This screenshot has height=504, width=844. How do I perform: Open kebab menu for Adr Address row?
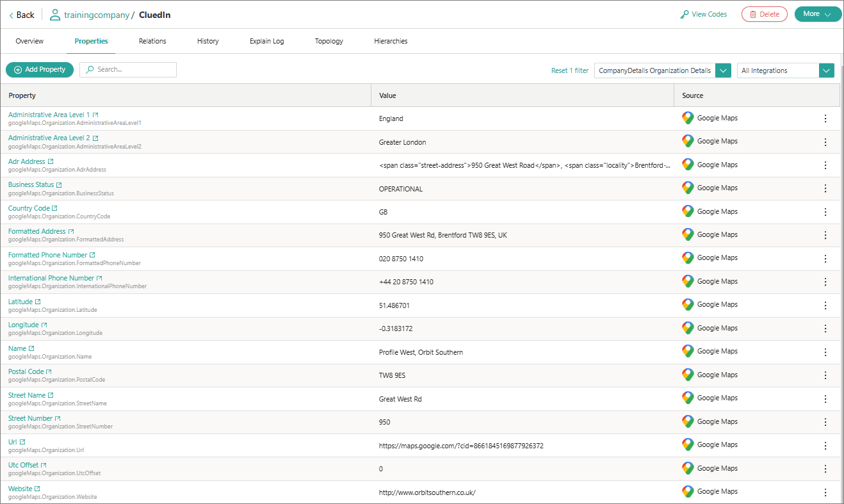(x=825, y=165)
